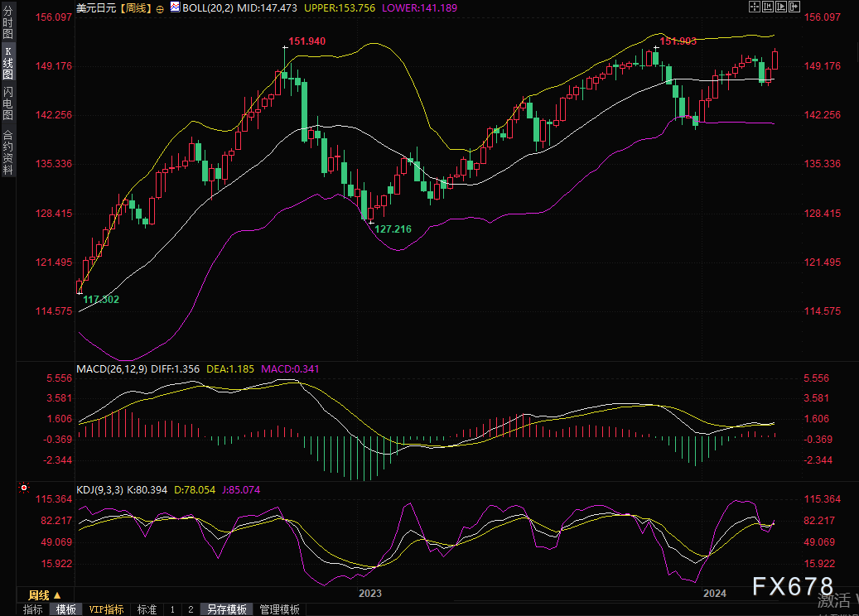
Task: Choose the 标准 template tab
Action: coord(147,609)
